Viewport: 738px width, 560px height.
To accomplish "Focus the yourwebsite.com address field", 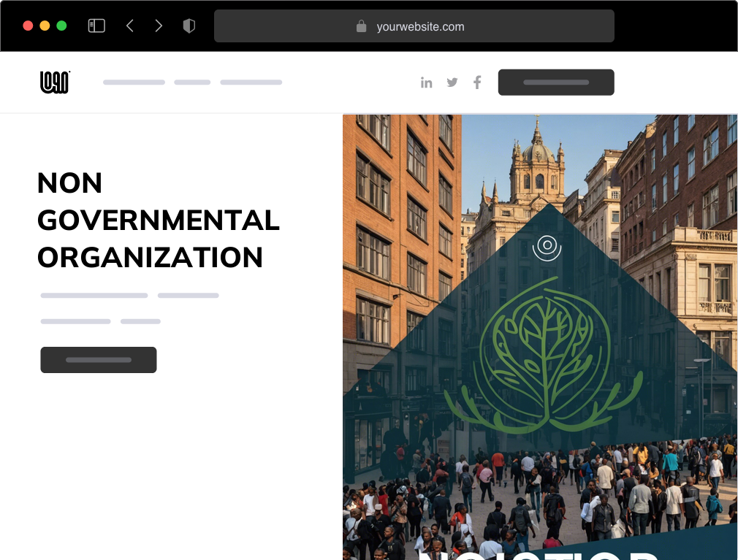I will [420, 27].
